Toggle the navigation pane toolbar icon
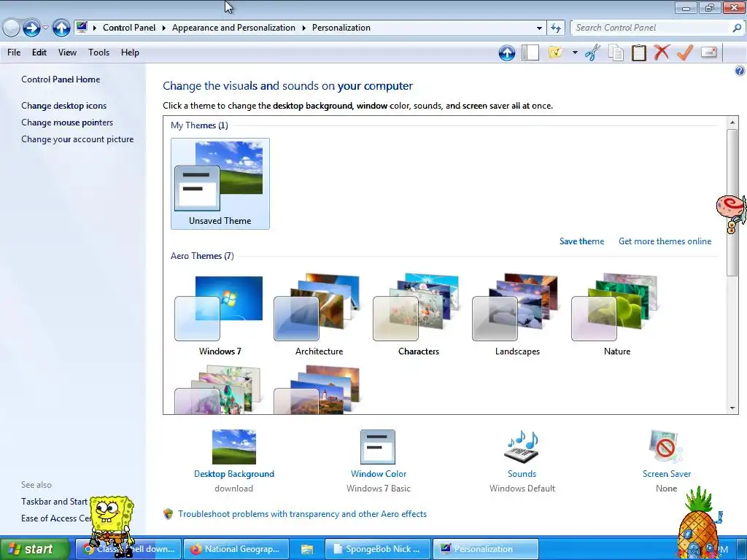Screen dimensions: 747x560 pyautogui.click(x=530, y=52)
